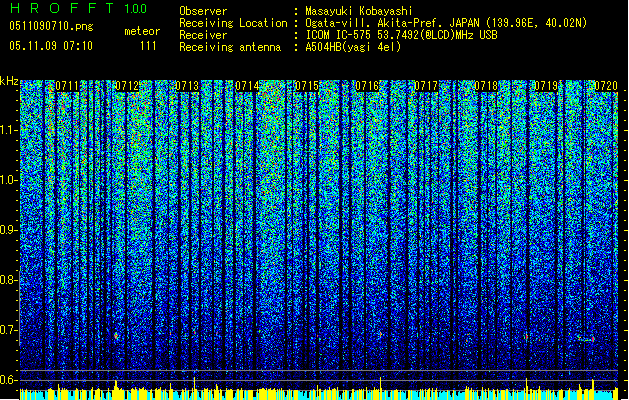
Task: Select the filename 0511090710.png
Action: [x=51, y=27]
